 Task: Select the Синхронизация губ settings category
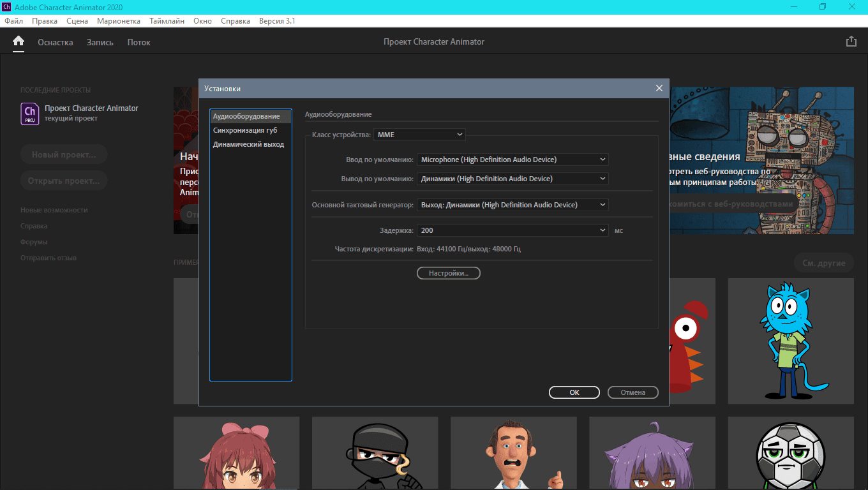click(251, 130)
